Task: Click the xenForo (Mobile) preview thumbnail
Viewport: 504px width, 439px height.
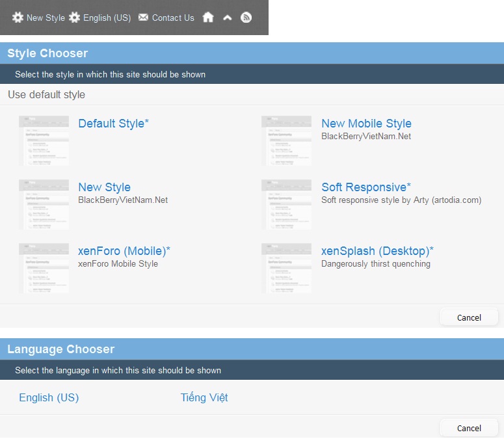Action: 44,268
